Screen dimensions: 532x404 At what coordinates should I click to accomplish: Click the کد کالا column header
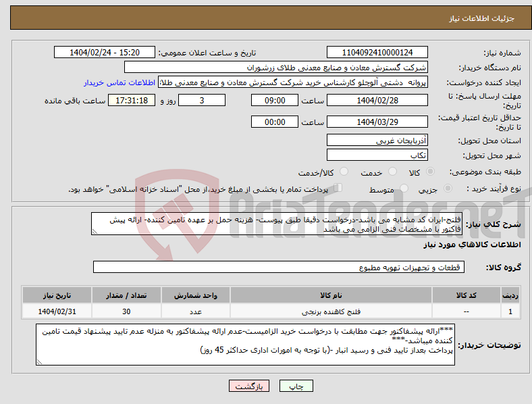(x=467, y=295)
